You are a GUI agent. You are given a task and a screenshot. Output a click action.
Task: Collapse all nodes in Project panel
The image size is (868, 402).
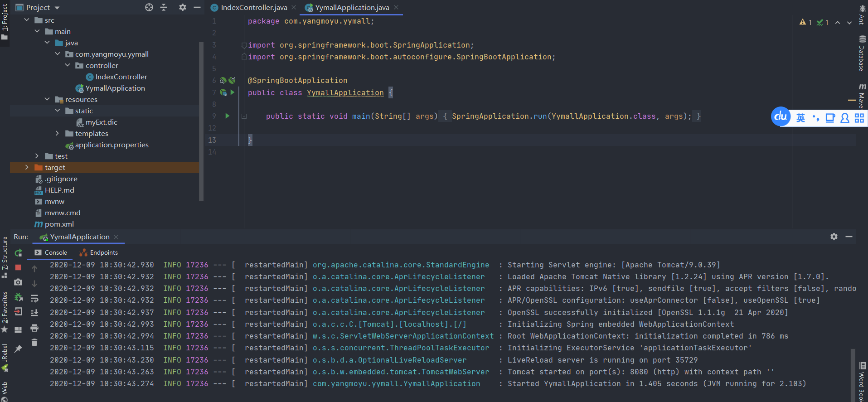(164, 7)
